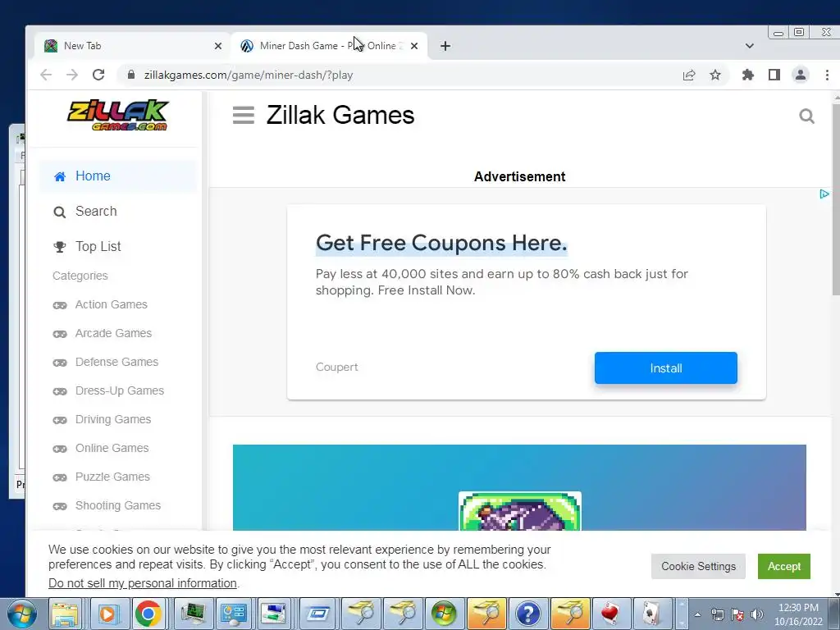Click the Chrome taskbar icon
The image size is (840, 630).
[148, 614]
